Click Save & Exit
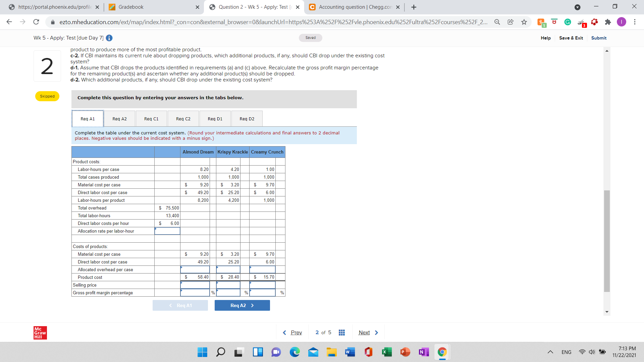The height and width of the screenshot is (362, 644). pos(571,38)
